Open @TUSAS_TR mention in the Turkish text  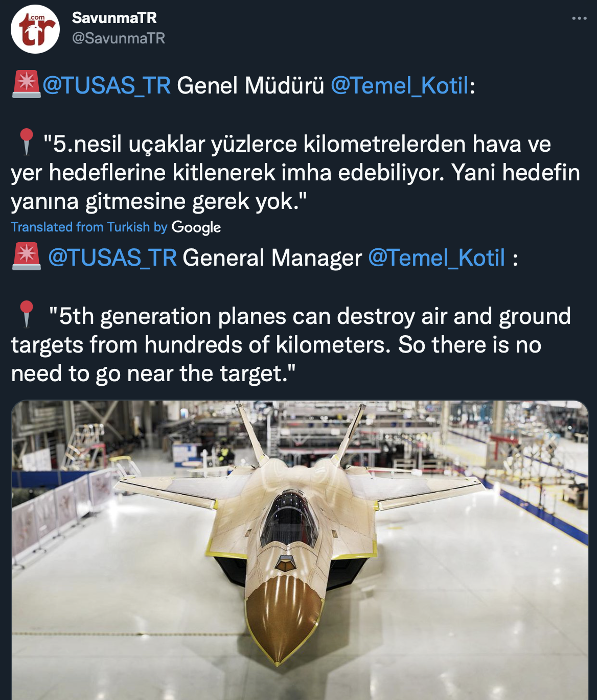coord(106,85)
